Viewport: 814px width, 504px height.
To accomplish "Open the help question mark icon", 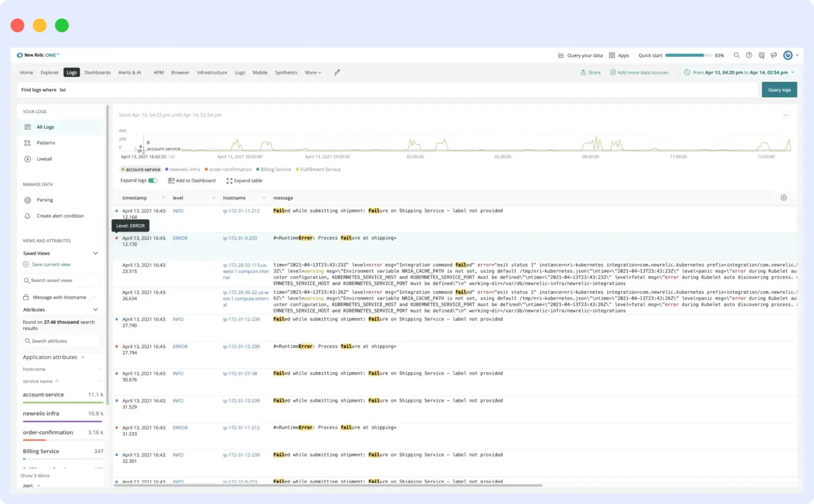I will click(749, 55).
